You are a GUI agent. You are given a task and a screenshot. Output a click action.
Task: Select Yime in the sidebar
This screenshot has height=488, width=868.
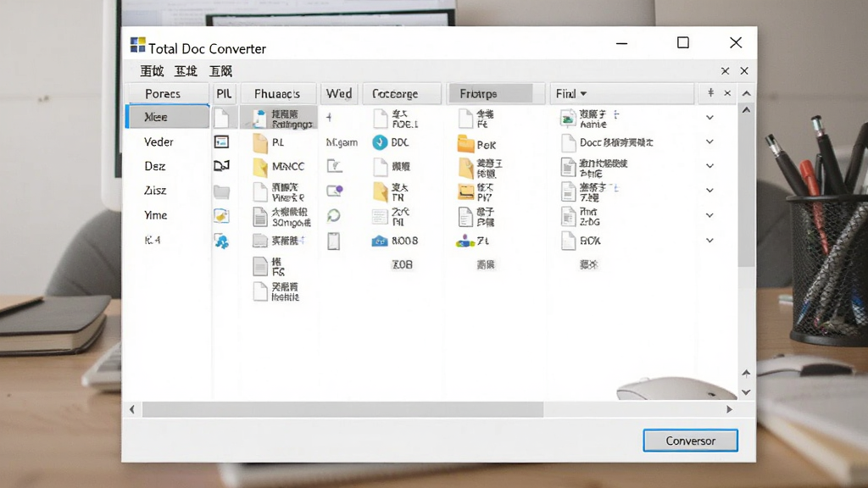coord(156,215)
